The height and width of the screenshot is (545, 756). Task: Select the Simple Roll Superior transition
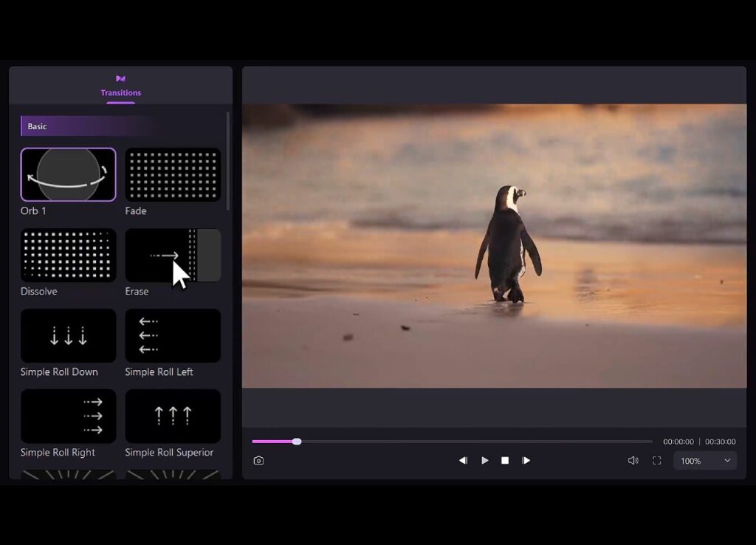(173, 417)
